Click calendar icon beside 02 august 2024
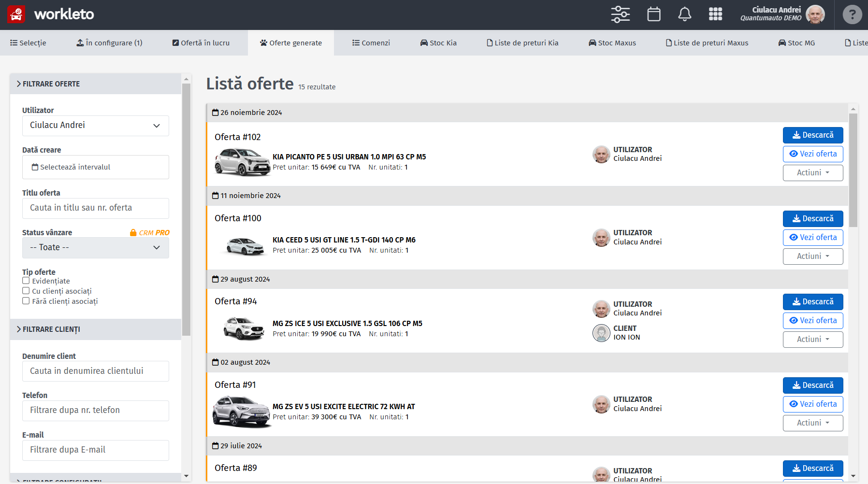Viewport: 868px width, 484px height. coord(216,362)
